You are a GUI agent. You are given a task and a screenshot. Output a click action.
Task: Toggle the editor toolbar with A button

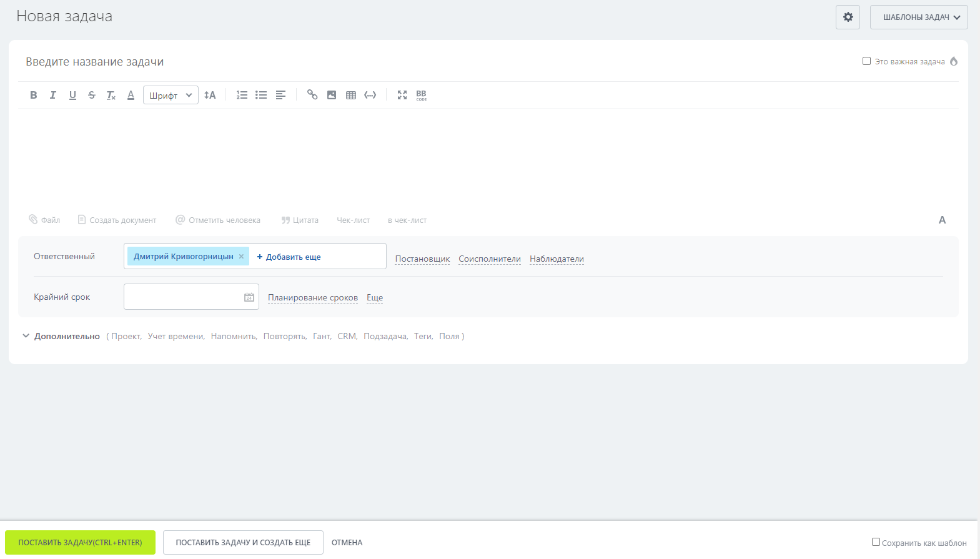[x=943, y=220]
